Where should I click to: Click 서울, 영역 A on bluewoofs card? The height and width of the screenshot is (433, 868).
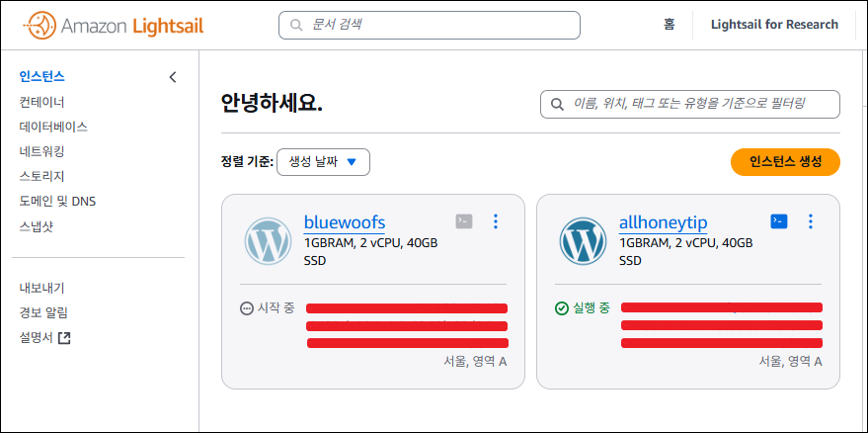[x=475, y=362]
